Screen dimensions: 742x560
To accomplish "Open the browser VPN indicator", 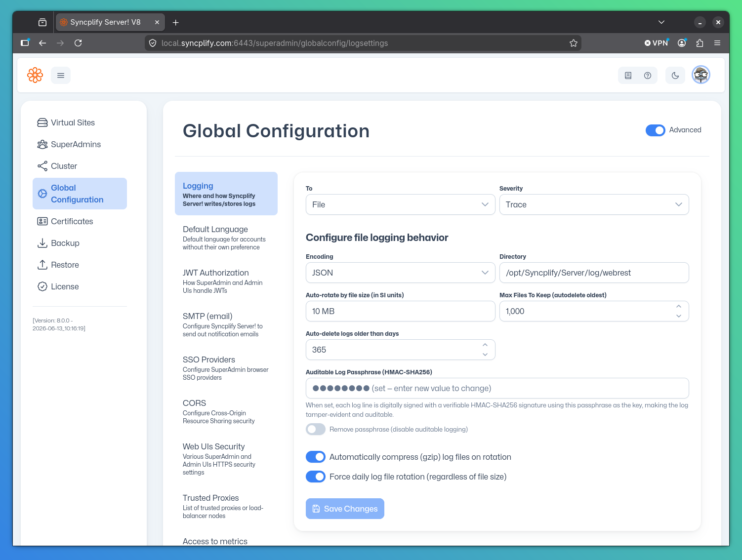I will [x=656, y=43].
